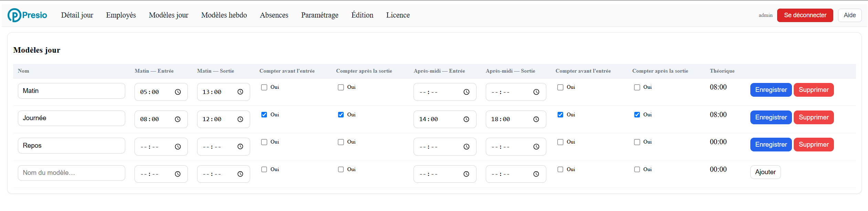The height and width of the screenshot is (211, 868).
Task: Open Aide help button
Action: click(850, 15)
